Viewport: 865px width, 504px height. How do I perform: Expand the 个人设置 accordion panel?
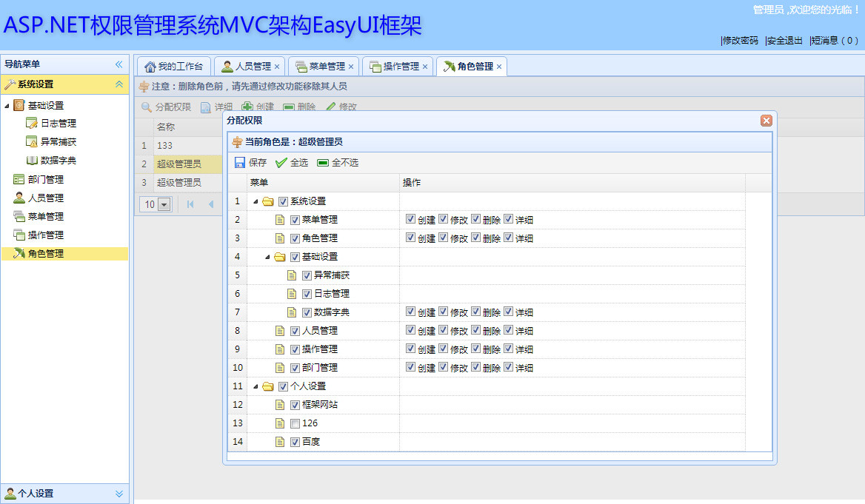pyautogui.click(x=119, y=494)
